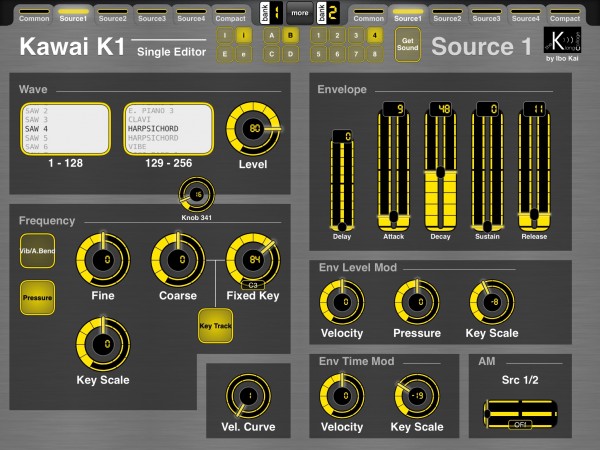Screen dimensions: 600x450
Task: Click the AM Src 1/2 switch
Action: [520, 414]
